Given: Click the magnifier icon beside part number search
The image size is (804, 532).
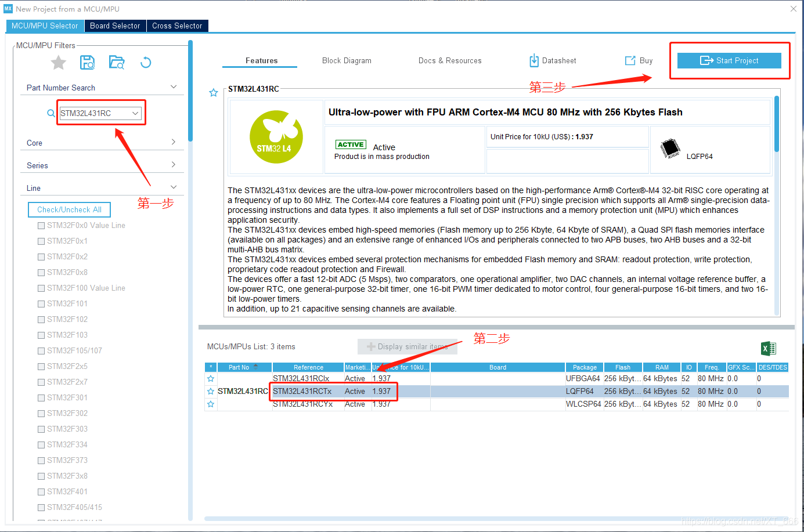Looking at the screenshot, I should tap(51, 113).
